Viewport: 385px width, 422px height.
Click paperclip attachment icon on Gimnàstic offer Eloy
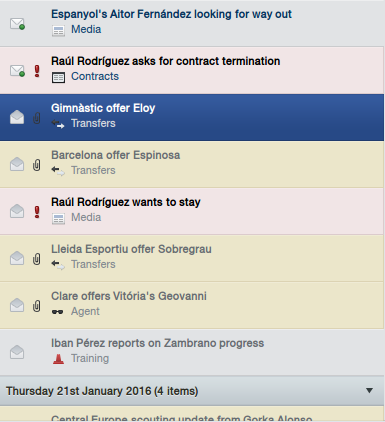pos(37,118)
